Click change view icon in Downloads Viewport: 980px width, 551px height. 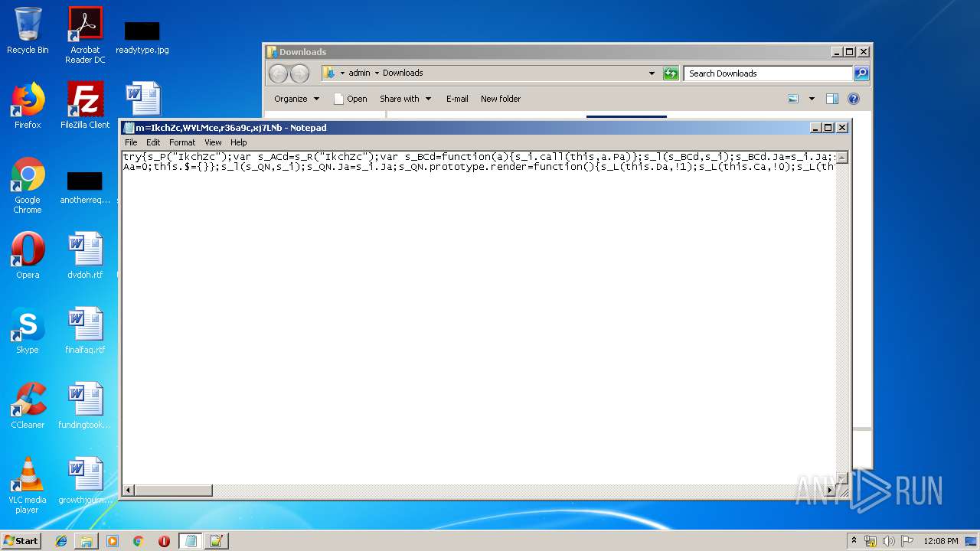tap(793, 99)
